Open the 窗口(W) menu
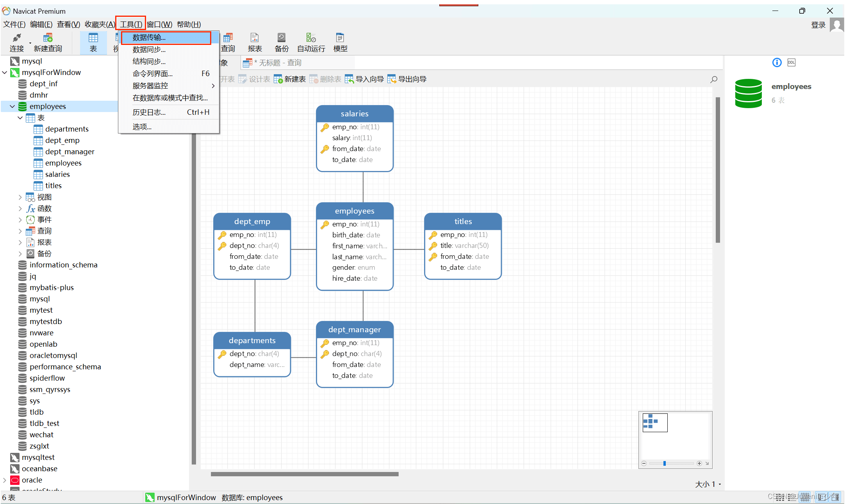This screenshot has width=845, height=504. tap(159, 25)
